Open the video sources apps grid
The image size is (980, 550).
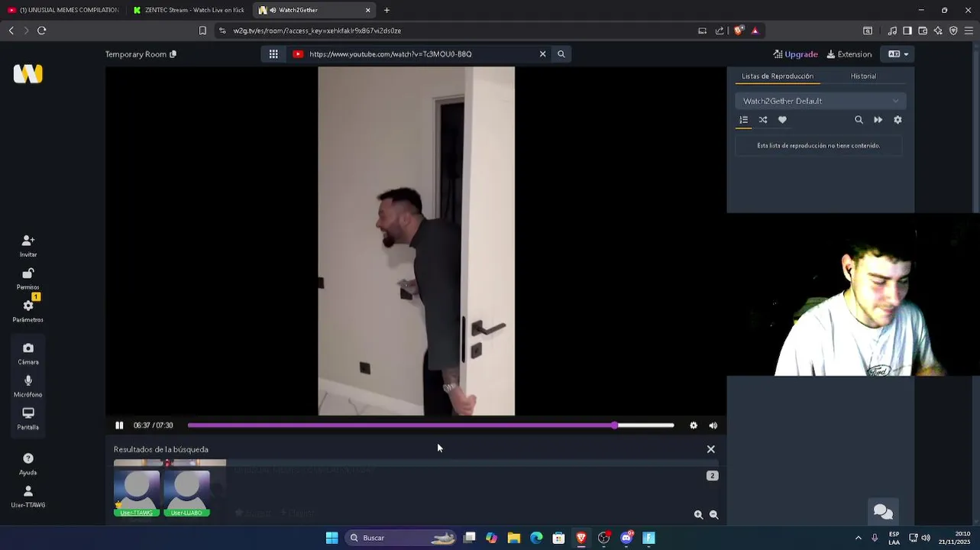(x=273, y=54)
